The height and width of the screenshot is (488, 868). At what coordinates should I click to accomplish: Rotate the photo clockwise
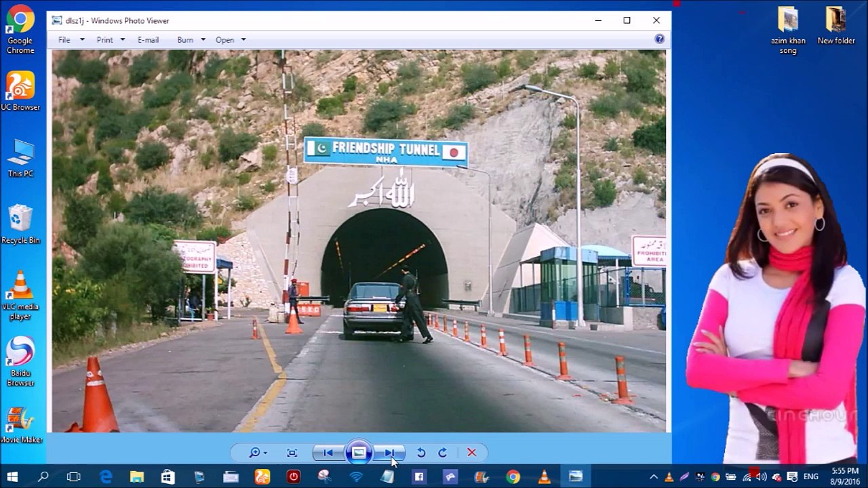click(x=443, y=453)
